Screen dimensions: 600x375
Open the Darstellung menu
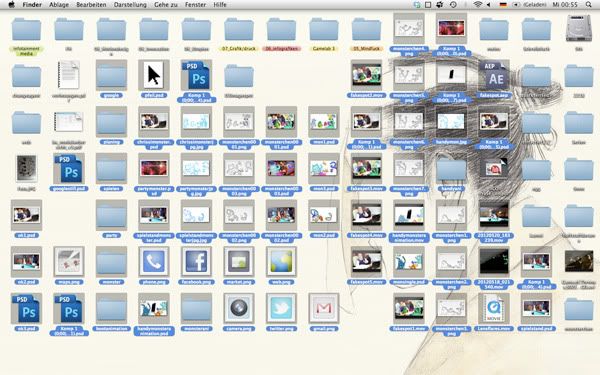click(130, 5)
